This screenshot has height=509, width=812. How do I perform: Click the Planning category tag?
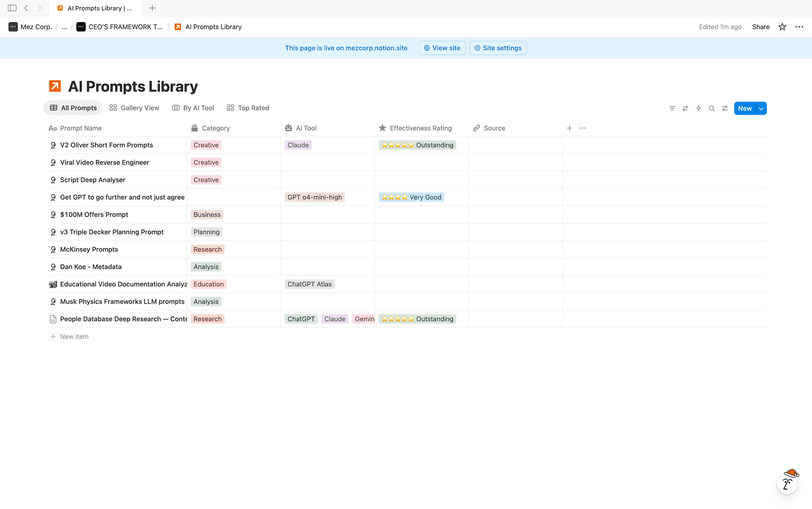pos(206,232)
